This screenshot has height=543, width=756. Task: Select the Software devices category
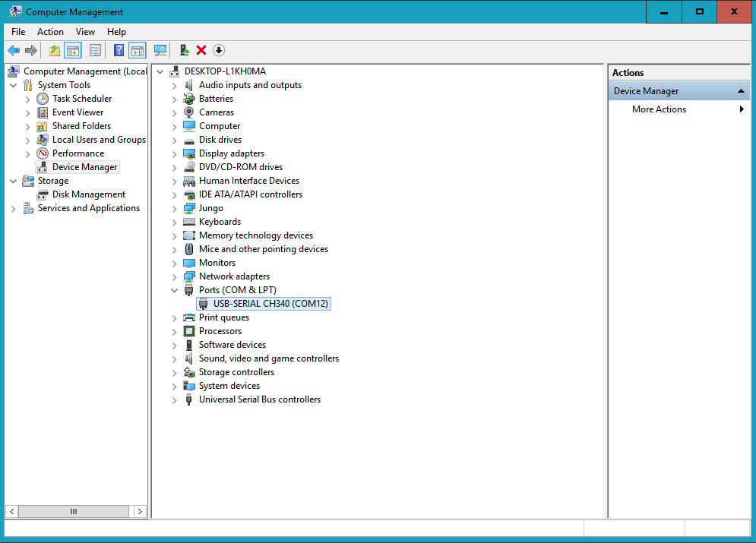232,345
